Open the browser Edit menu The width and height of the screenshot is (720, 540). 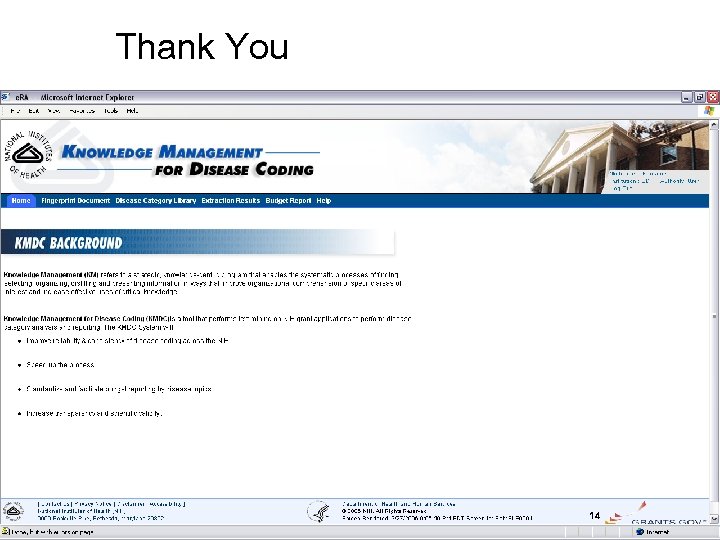pyautogui.click(x=34, y=111)
